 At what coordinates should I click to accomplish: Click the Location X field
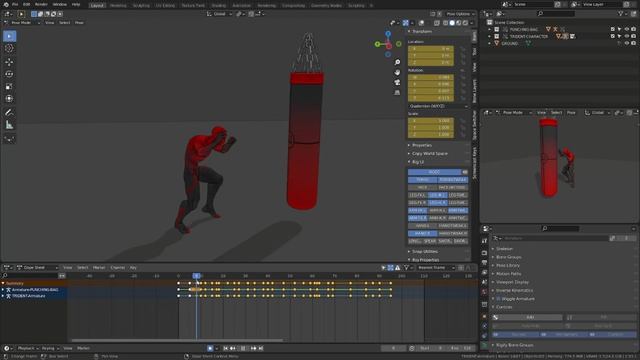pyautogui.click(x=431, y=49)
